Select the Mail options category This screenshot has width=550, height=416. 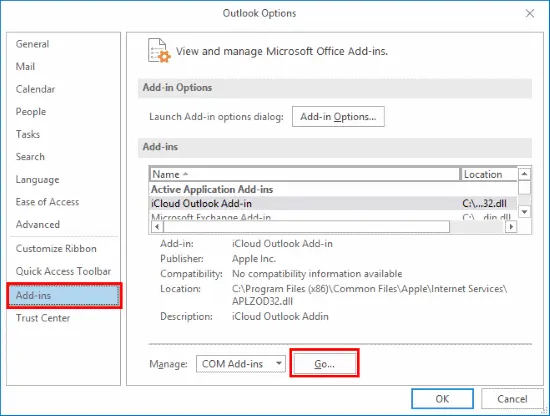(x=25, y=66)
